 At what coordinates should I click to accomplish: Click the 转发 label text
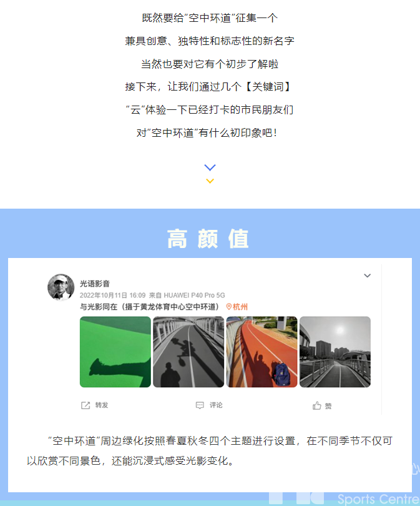point(102,405)
